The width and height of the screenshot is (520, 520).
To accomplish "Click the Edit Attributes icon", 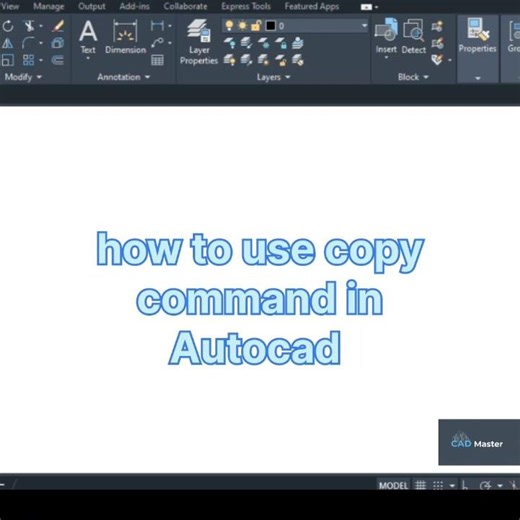I will pos(437,60).
